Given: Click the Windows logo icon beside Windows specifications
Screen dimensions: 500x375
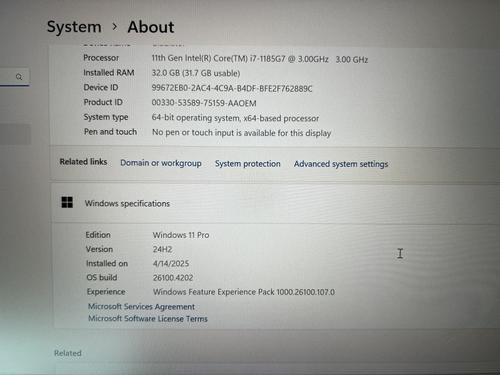Looking at the screenshot, I should 67,202.
